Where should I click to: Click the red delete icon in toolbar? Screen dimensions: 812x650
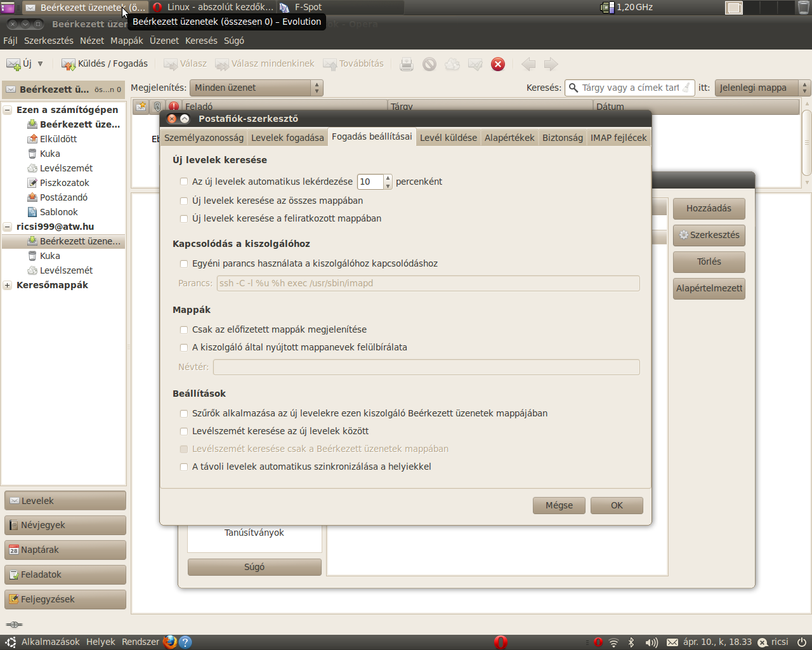tap(498, 64)
